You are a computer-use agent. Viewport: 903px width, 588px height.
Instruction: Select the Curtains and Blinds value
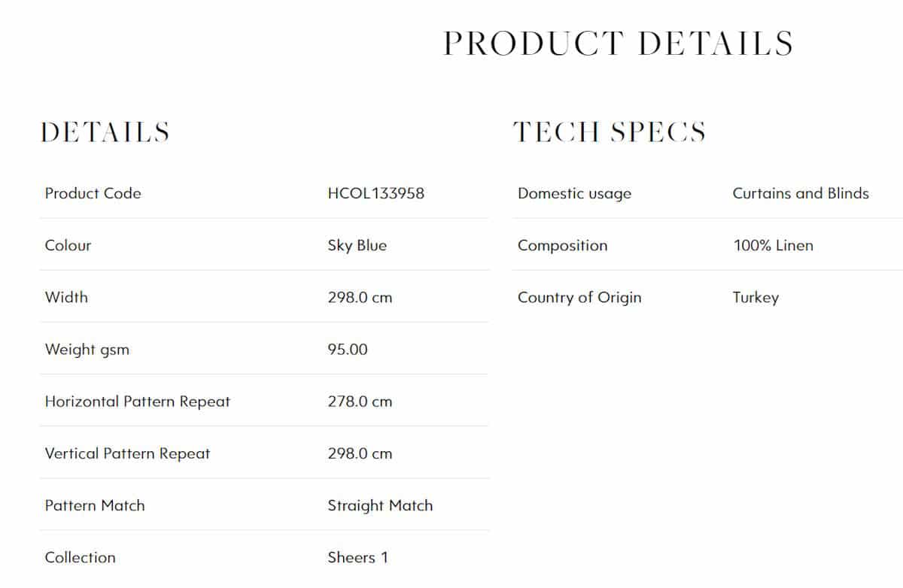801,193
